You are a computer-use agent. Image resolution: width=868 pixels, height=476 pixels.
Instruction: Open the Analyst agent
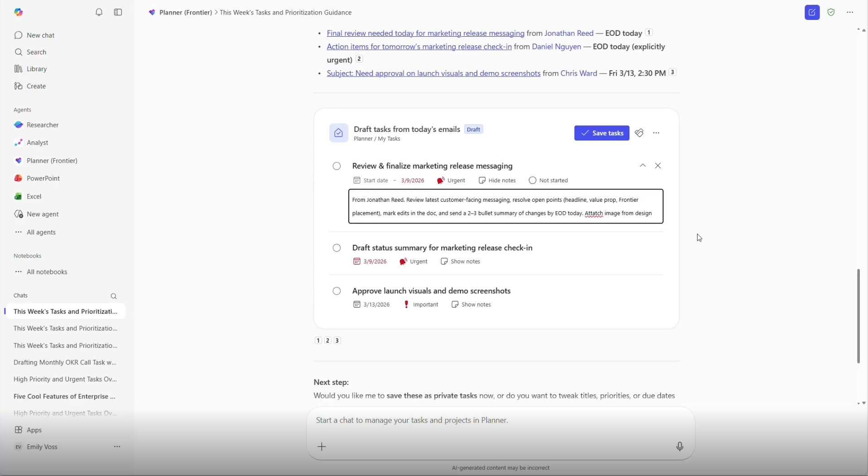click(31, 143)
